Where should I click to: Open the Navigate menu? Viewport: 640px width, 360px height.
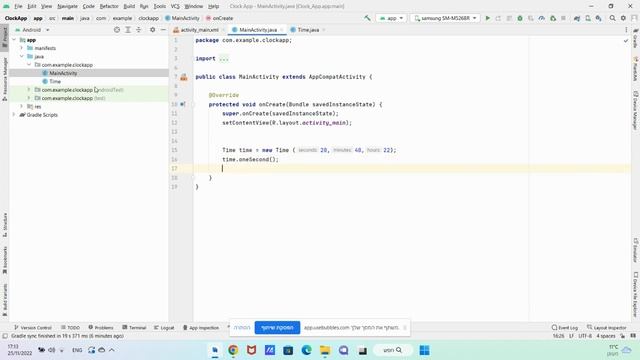coord(67,6)
